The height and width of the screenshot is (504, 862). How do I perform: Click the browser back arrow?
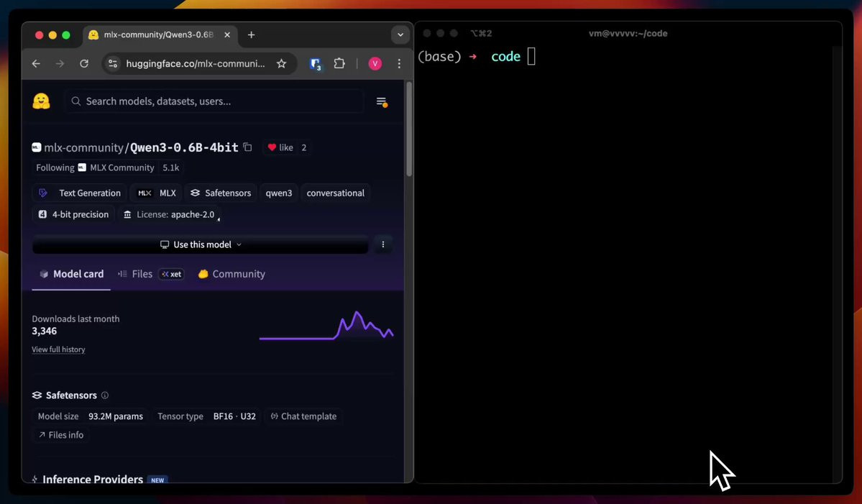pyautogui.click(x=36, y=64)
